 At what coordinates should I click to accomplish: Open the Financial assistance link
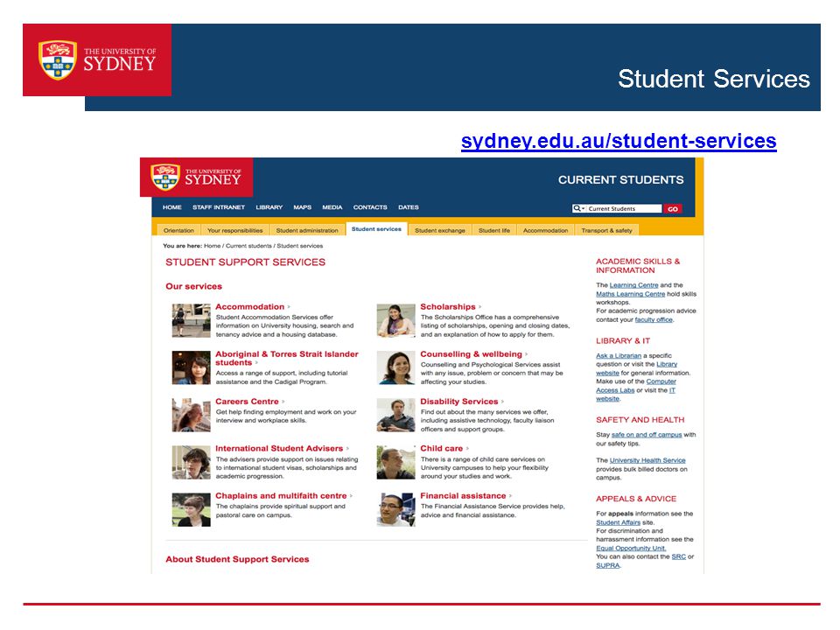463,496
